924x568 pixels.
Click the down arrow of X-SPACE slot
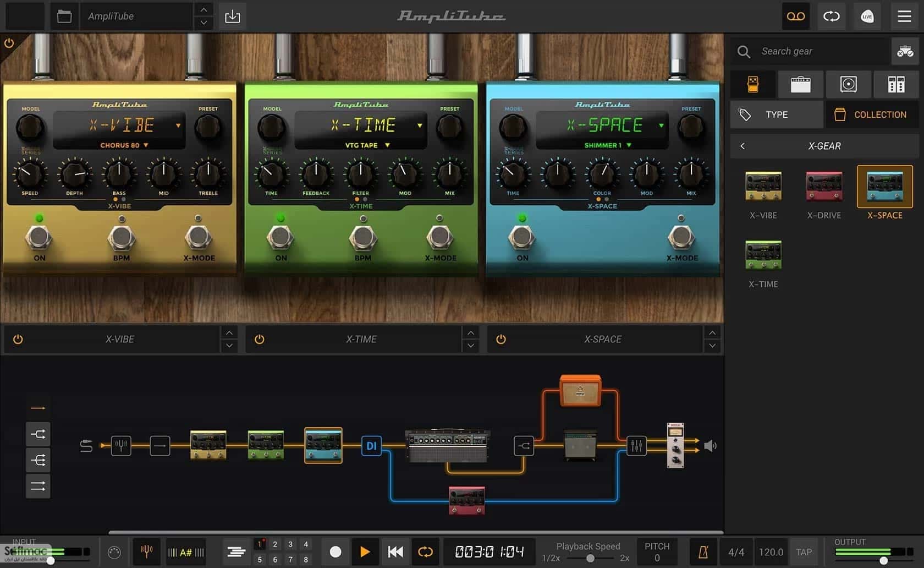click(x=712, y=346)
